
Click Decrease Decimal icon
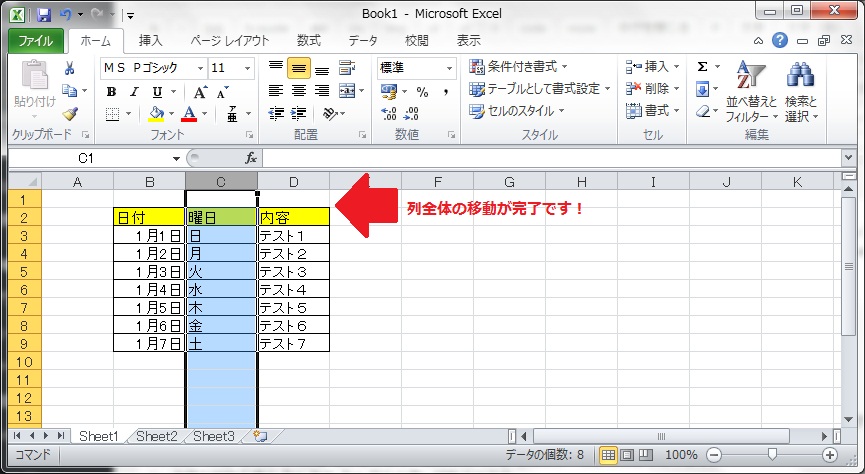click(412, 114)
